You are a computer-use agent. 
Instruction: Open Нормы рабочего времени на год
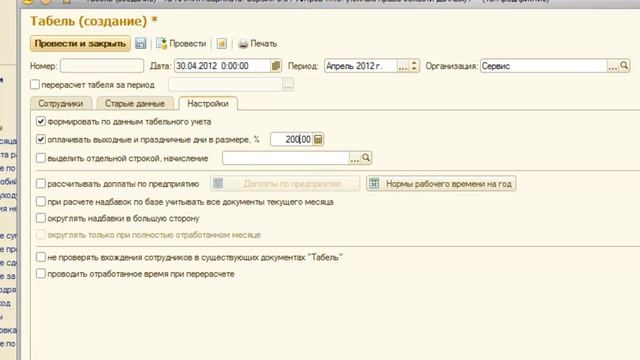[441, 184]
